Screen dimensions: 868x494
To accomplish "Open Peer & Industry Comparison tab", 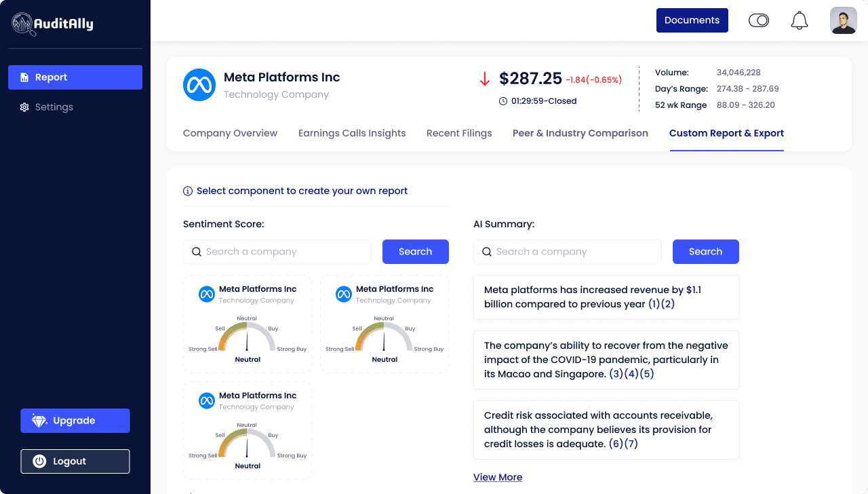I will [x=580, y=133].
